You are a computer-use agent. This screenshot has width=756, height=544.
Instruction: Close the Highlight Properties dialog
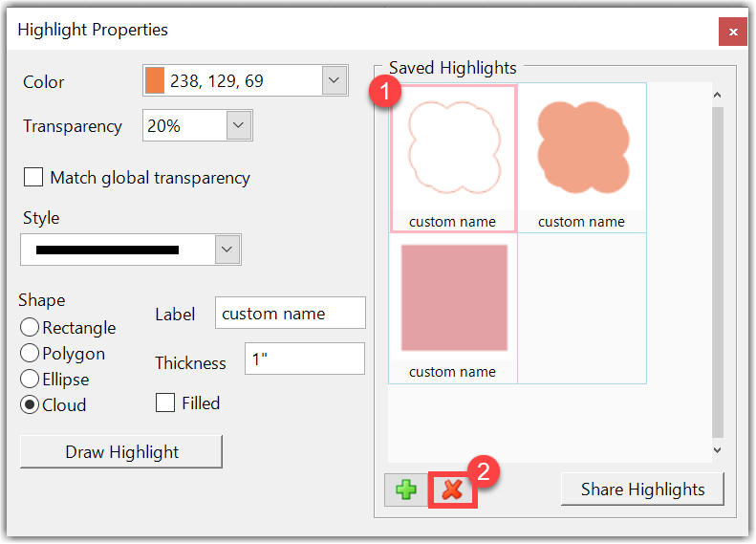tap(733, 32)
